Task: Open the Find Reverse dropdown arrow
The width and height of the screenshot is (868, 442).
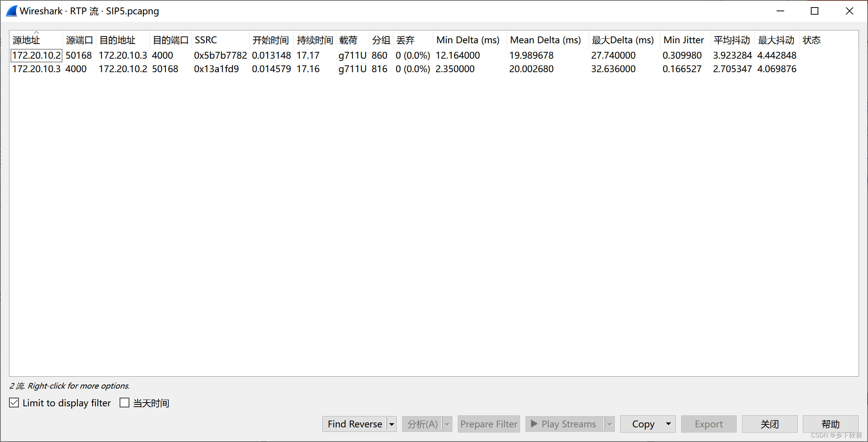Action: [391, 424]
